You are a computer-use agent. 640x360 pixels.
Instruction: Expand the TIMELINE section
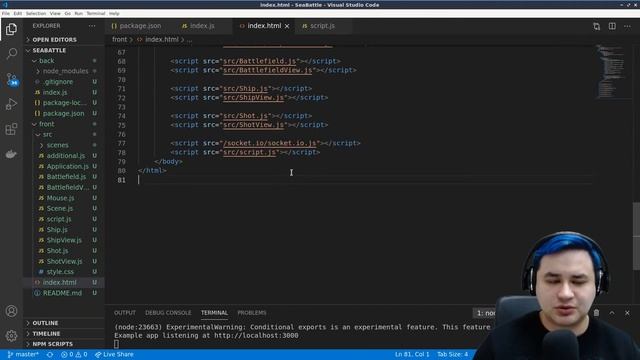coord(64,333)
